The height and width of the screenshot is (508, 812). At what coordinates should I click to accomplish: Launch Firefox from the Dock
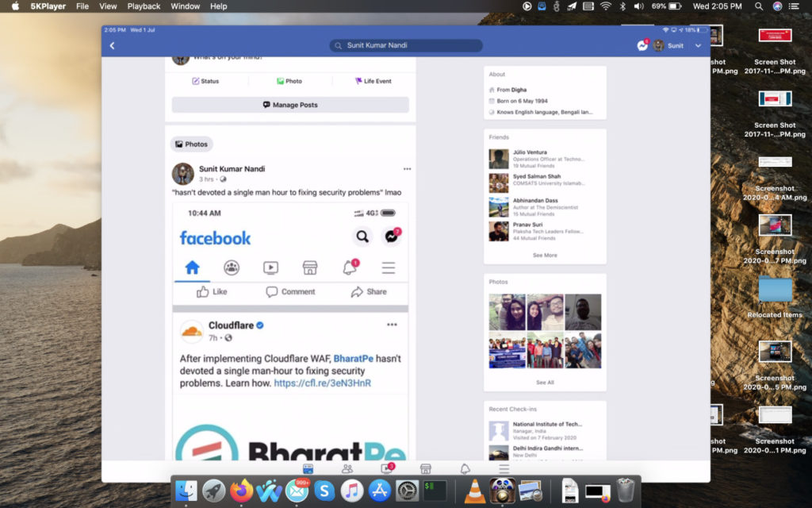241,491
